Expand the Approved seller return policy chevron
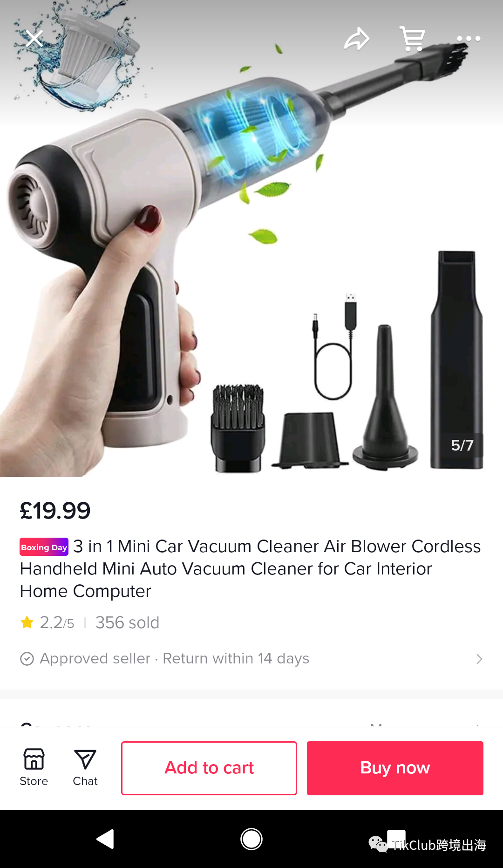The height and width of the screenshot is (868, 503). click(x=479, y=659)
